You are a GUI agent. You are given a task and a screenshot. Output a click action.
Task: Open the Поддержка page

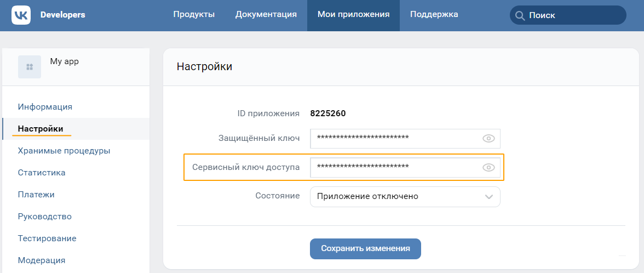pos(434,14)
